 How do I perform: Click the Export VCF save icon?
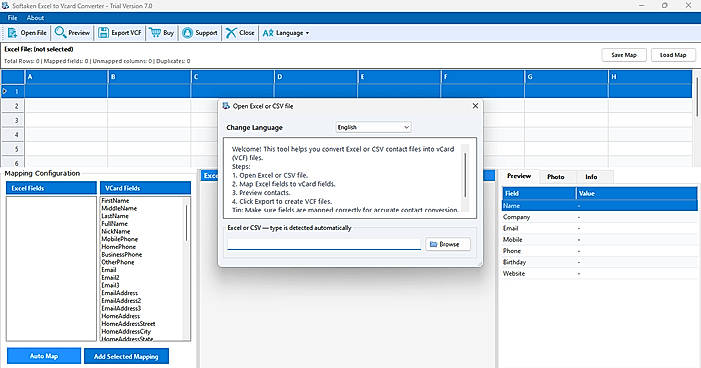coord(104,33)
